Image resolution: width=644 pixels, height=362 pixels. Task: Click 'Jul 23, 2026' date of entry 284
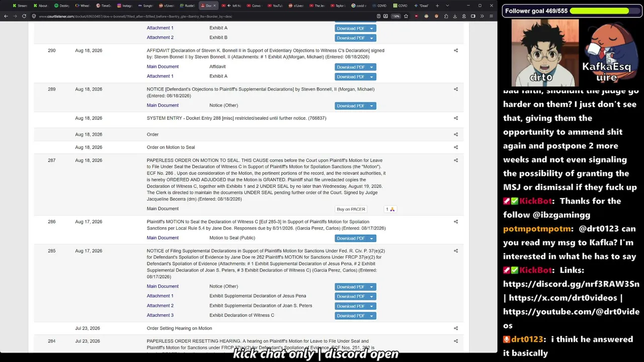click(x=88, y=341)
